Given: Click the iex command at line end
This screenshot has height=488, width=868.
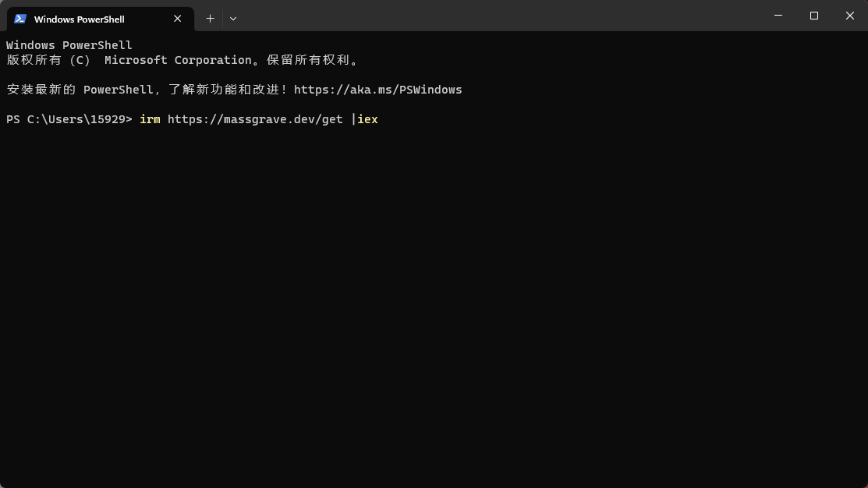Looking at the screenshot, I should [x=367, y=119].
